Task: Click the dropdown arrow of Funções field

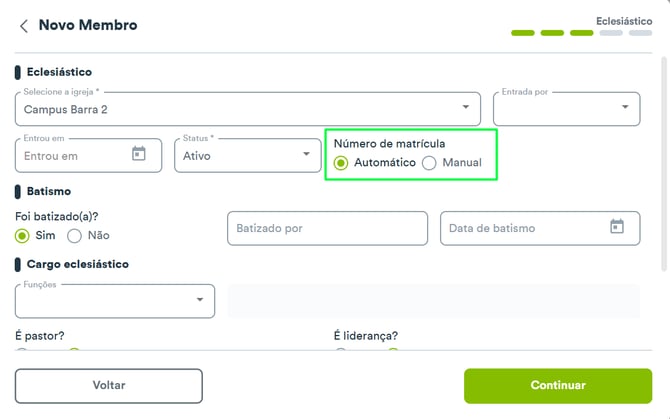Action: [200, 299]
